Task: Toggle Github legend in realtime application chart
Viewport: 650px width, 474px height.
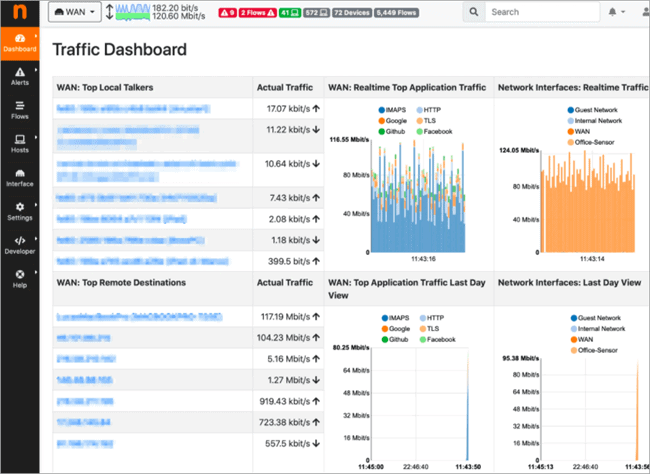Action: (x=392, y=131)
